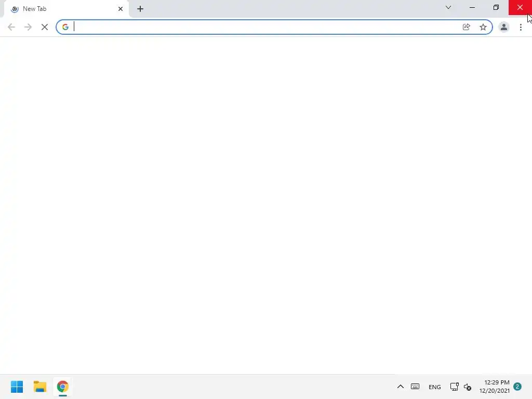Select the New Tab tab
Screen dimensions: 532x399
click(x=66, y=9)
